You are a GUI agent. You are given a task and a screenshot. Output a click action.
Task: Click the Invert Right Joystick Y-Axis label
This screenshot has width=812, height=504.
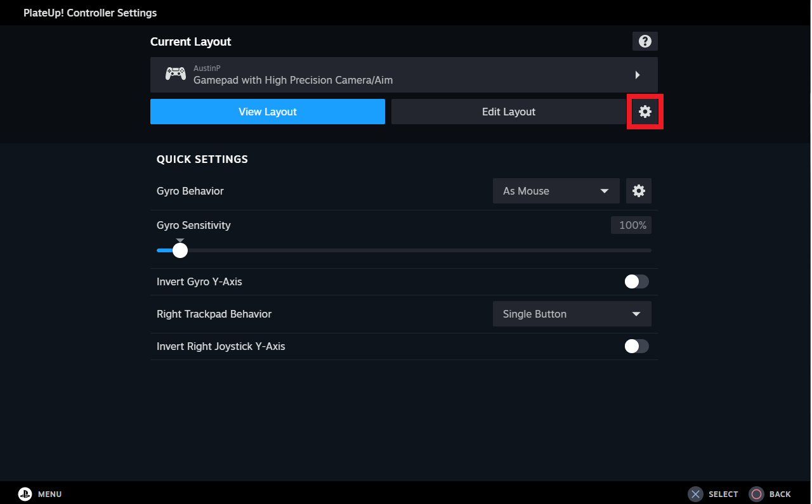(x=221, y=346)
